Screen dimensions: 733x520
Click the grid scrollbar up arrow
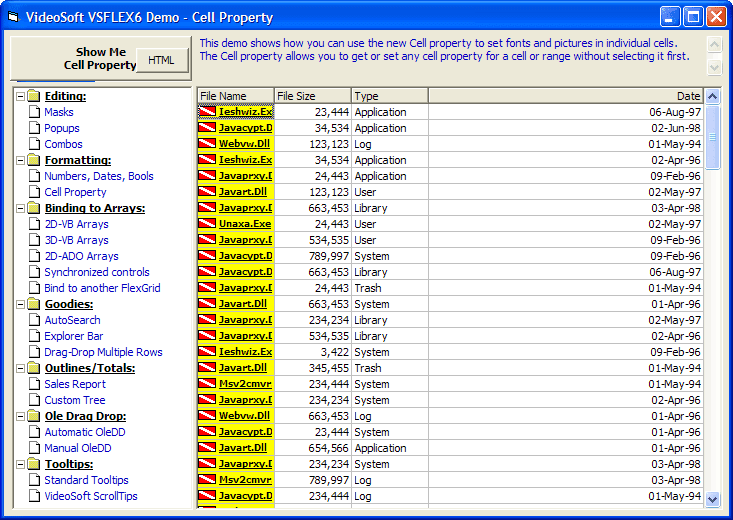click(712, 97)
